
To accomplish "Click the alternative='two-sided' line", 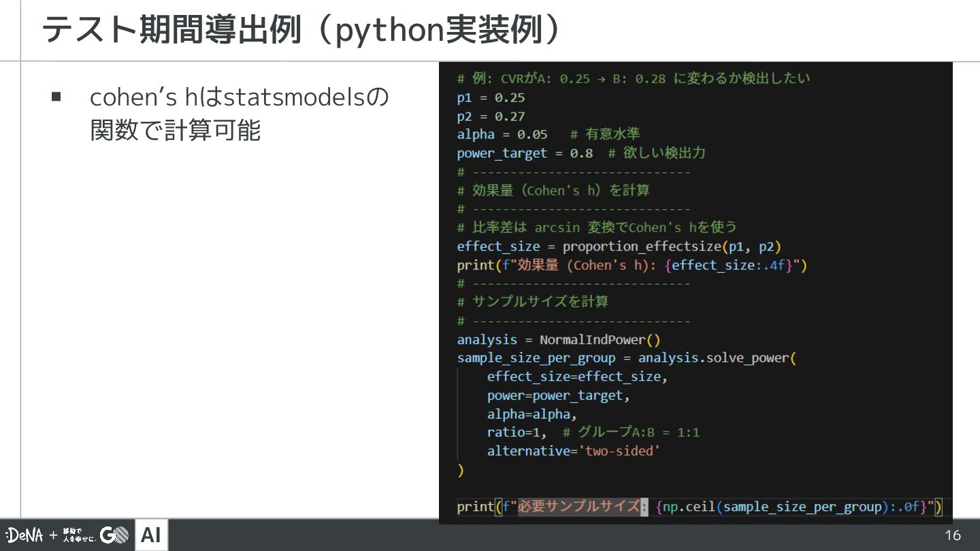I will coord(574,451).
